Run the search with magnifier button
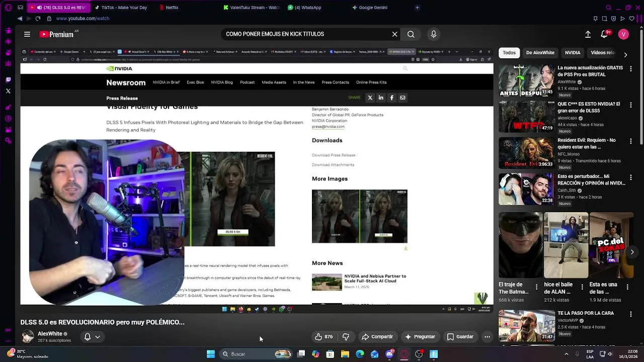This screenshot has width=644, height=362. (x=411, y=34)
